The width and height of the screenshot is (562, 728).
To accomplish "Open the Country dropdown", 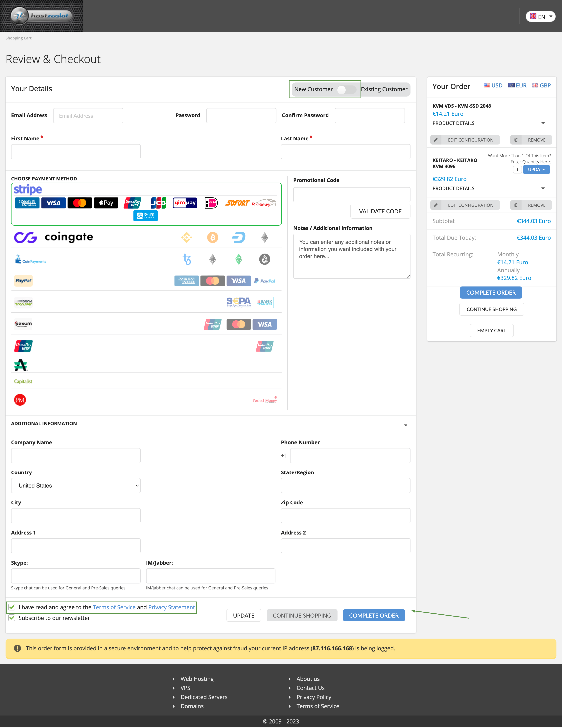I will pos(76,485).
